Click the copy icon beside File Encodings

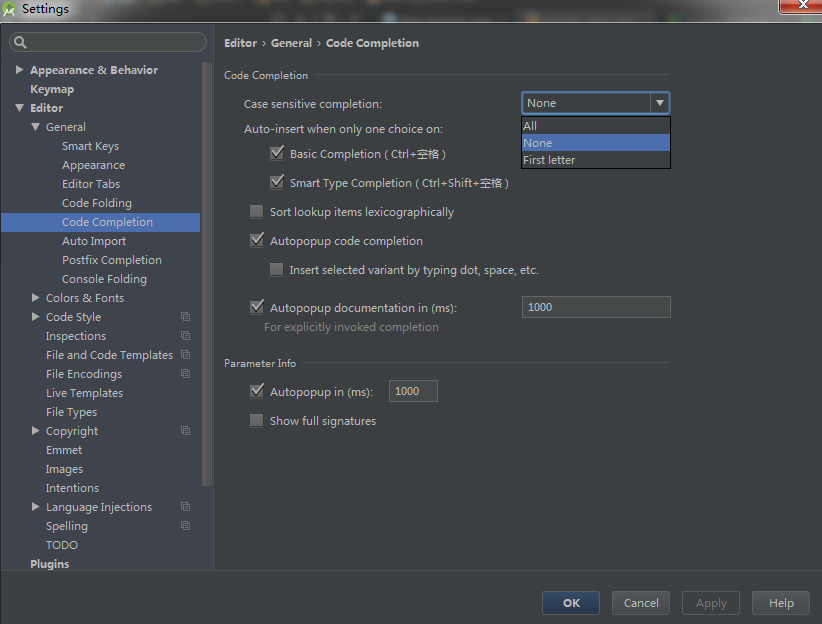click(186, 373)
